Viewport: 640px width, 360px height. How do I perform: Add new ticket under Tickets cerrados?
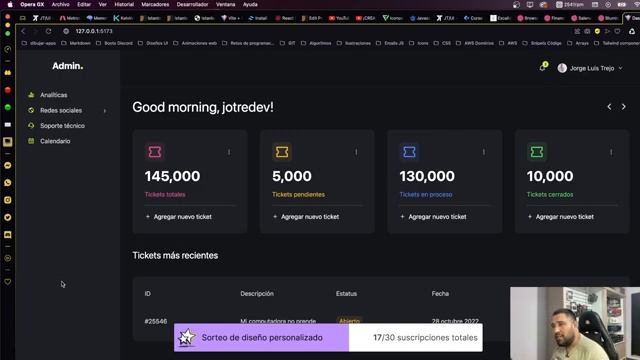(x=561, y=217)
